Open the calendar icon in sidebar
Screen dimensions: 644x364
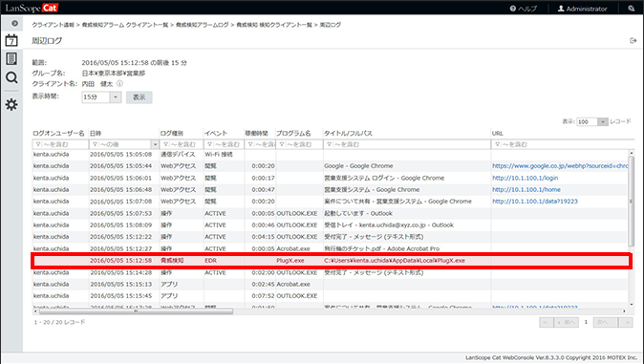[x=11, y=40]
